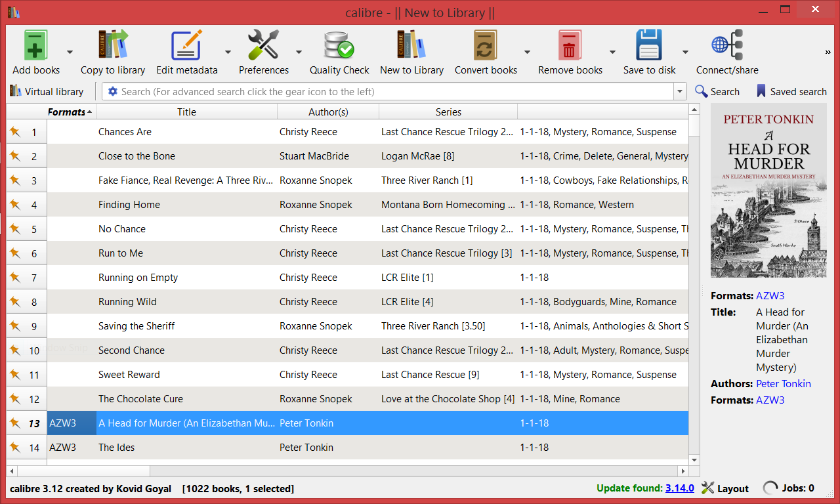
Task: Click the Edit metadata icon
Action: tap(186, 46)
